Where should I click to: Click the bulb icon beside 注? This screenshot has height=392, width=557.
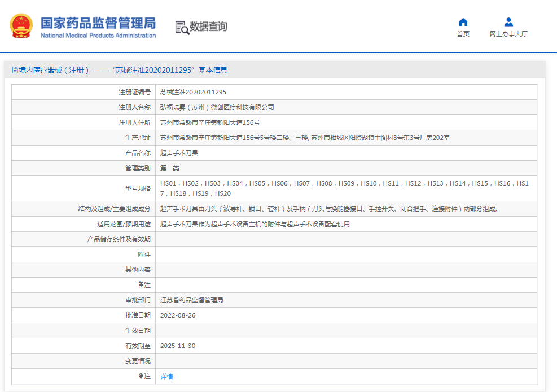click(x=141, y=376)
